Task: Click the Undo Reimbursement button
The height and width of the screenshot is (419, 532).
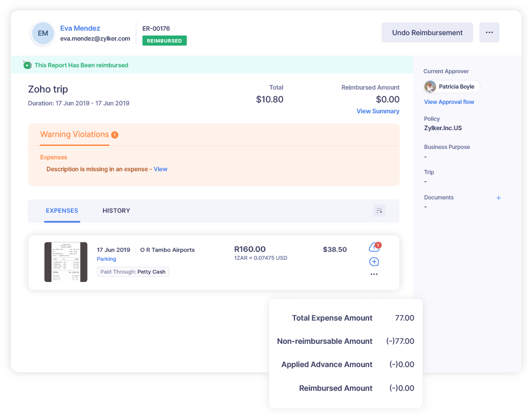Action: [427, 32]
